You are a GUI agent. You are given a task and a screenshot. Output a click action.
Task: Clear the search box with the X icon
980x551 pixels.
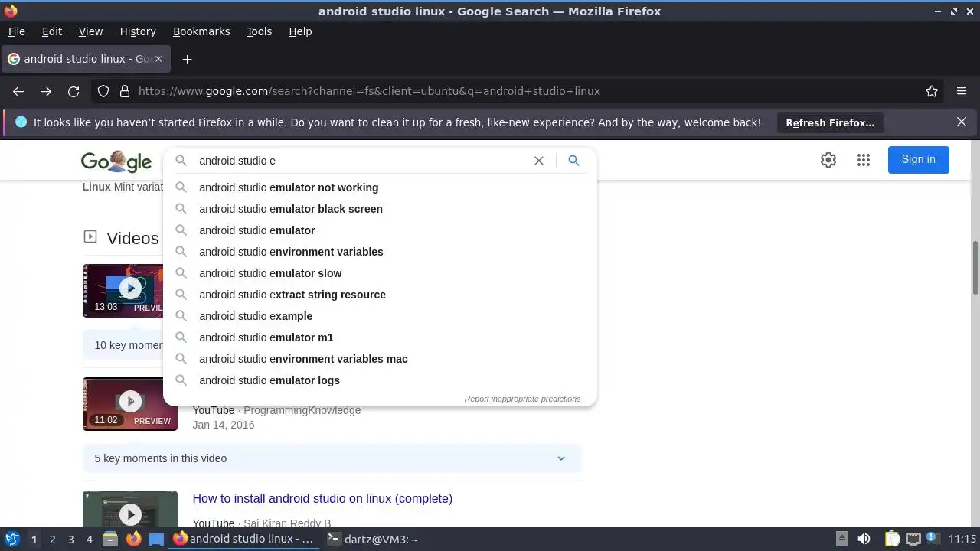[539, 161]
